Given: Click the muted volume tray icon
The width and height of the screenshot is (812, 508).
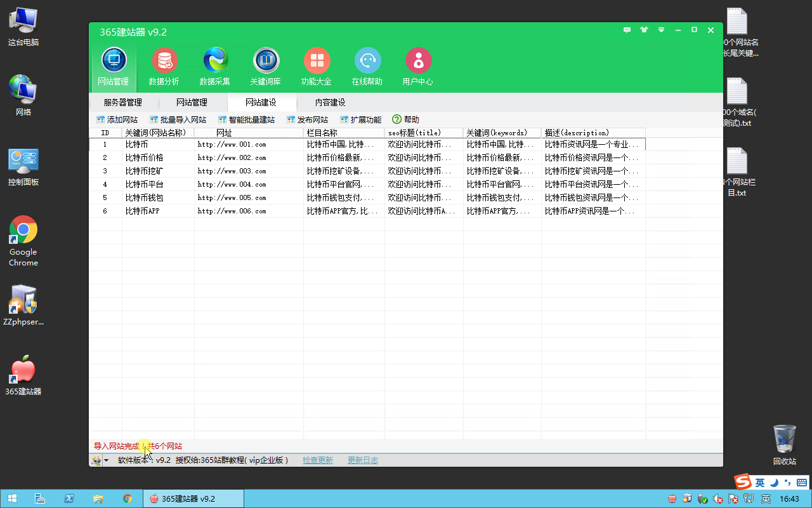Looking at the screenshot, I should click(719, 499).
